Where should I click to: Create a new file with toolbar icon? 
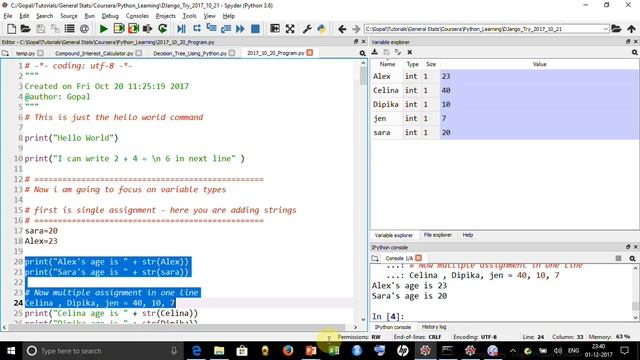[x=11, y=29]
